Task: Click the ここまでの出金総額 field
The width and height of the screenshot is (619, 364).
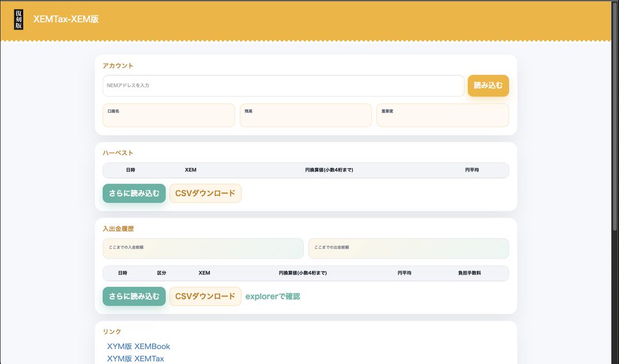Action: pyautogui.click(x=409, y=249)
